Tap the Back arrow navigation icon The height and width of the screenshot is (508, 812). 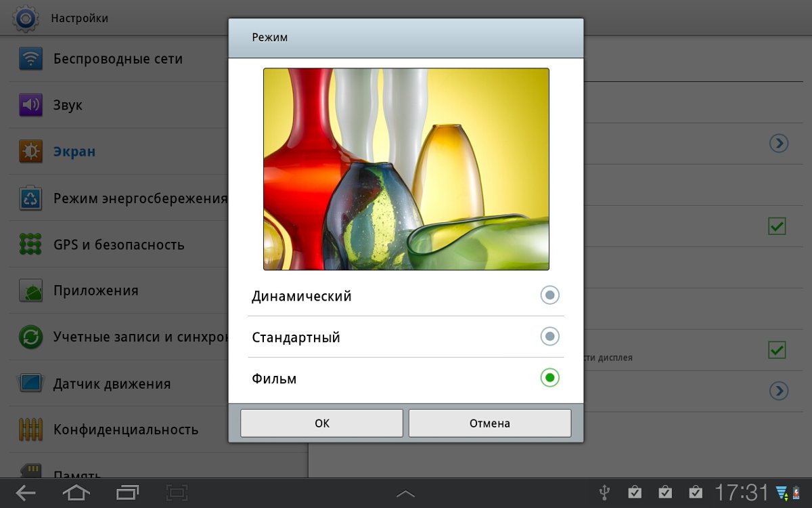coord(26,493)
